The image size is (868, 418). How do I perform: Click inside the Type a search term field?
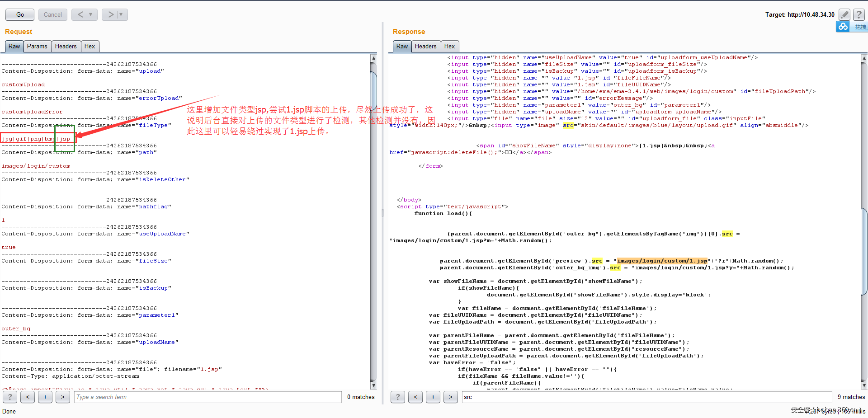point(208,397)
